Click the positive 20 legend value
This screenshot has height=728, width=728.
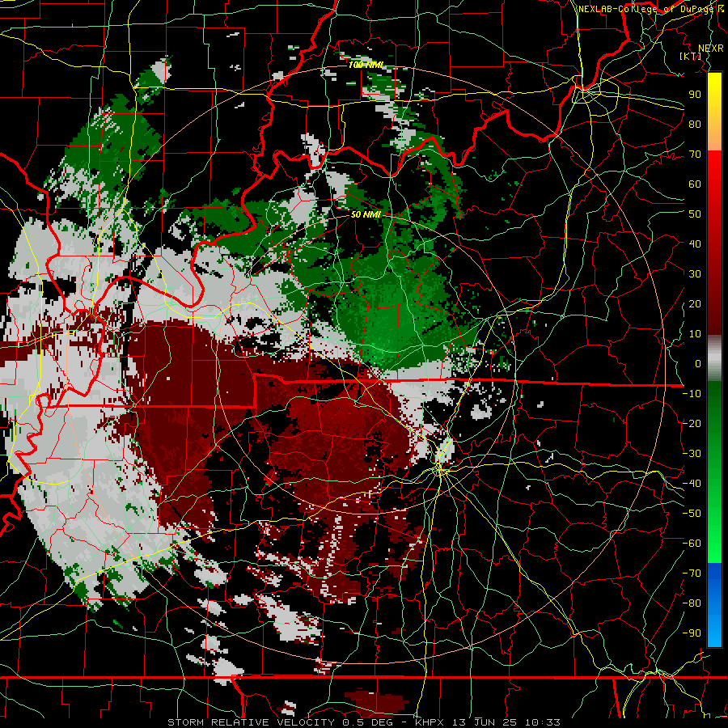click(695, 303)
